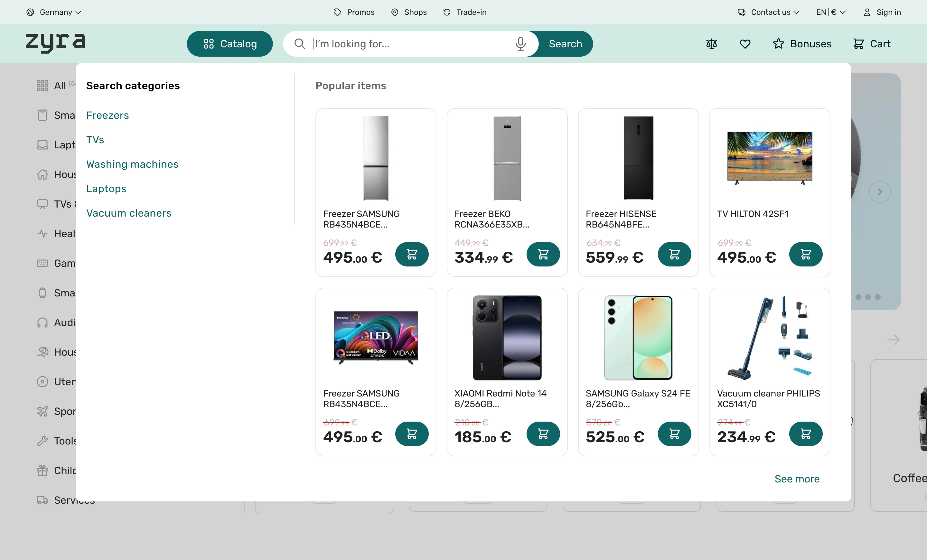Open TVs sidebar category icon
The image size is (927, 560).
pyautogui.click(x=42, y=204)
